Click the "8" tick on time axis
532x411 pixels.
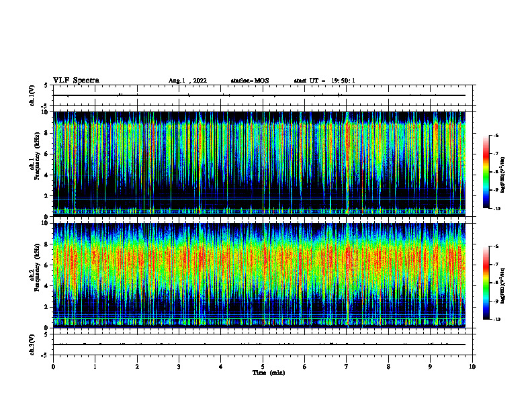pyautogui.click(x=388, y=367)
